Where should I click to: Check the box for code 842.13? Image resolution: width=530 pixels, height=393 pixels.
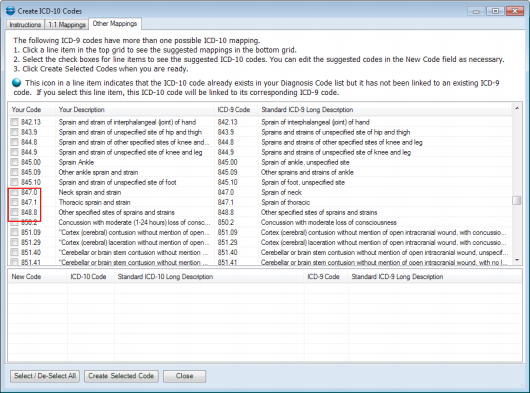pyautogui.click(x=14, y=122)
